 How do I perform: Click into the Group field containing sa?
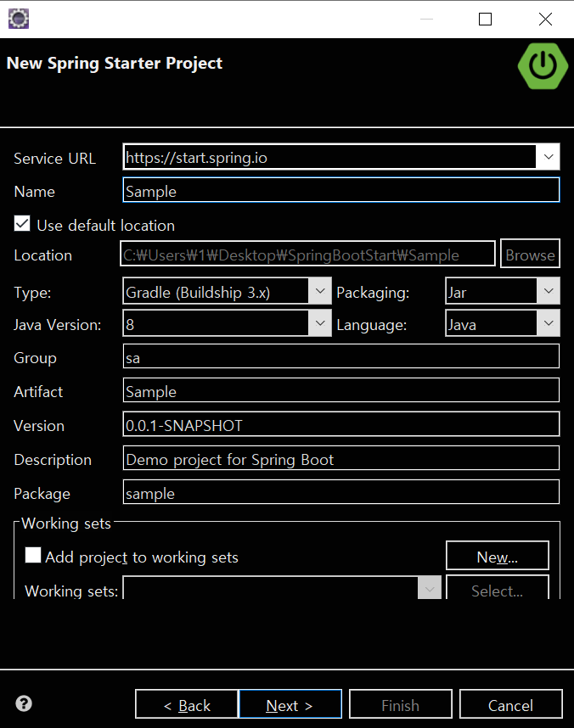[341, 356]
